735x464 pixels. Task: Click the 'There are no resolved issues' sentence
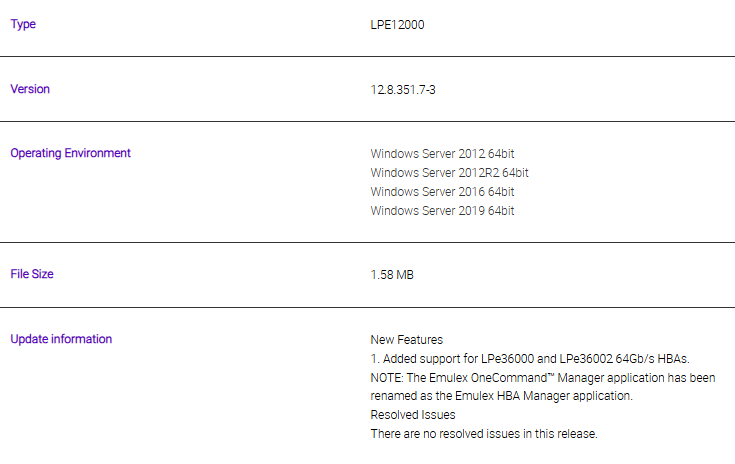483,434
